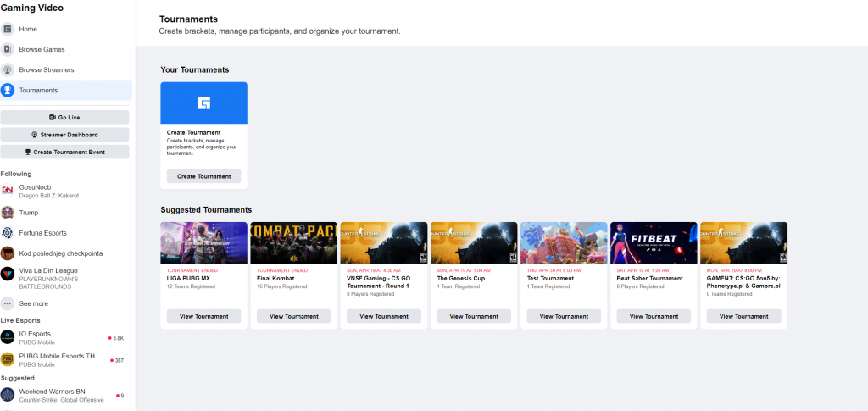Viewport: 868px width, 411px height.
Task: Open GosuNoob channel avatar
Action: coord(8,191)
